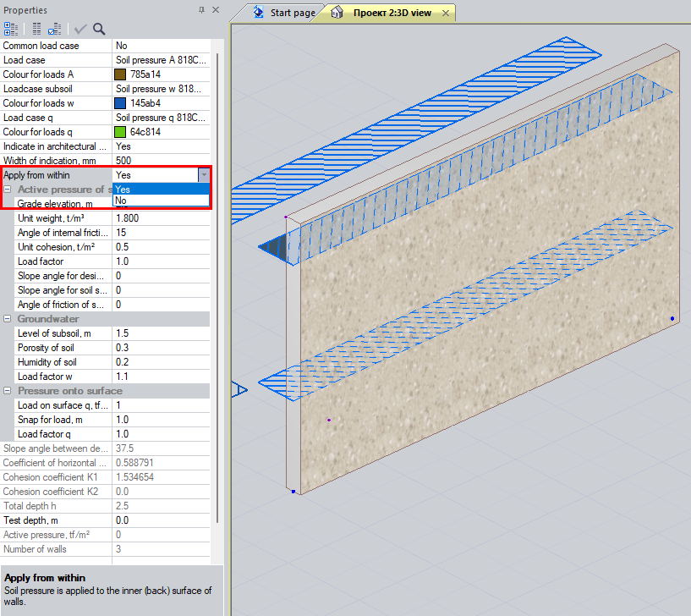The height and width of the screenshot is (616, 691).
Task: Close the Properties panel
Action: click(x=215, y=10)
